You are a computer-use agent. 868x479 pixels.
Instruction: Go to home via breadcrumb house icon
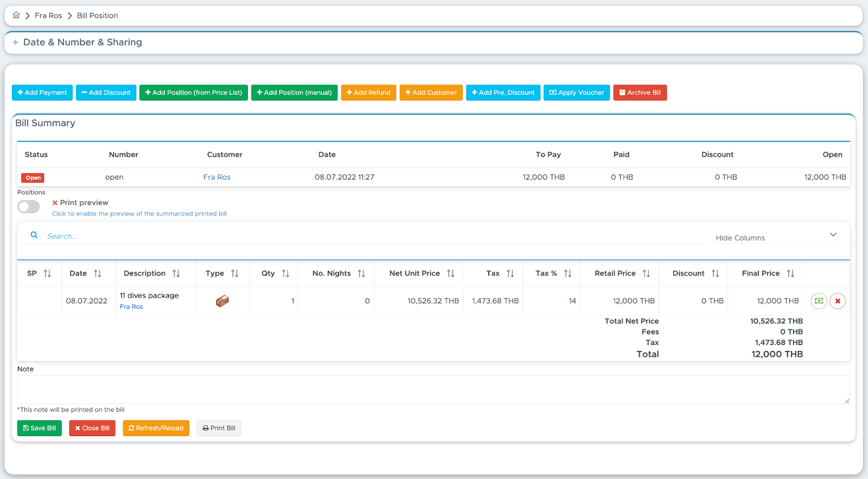click(x=16, y=15)
